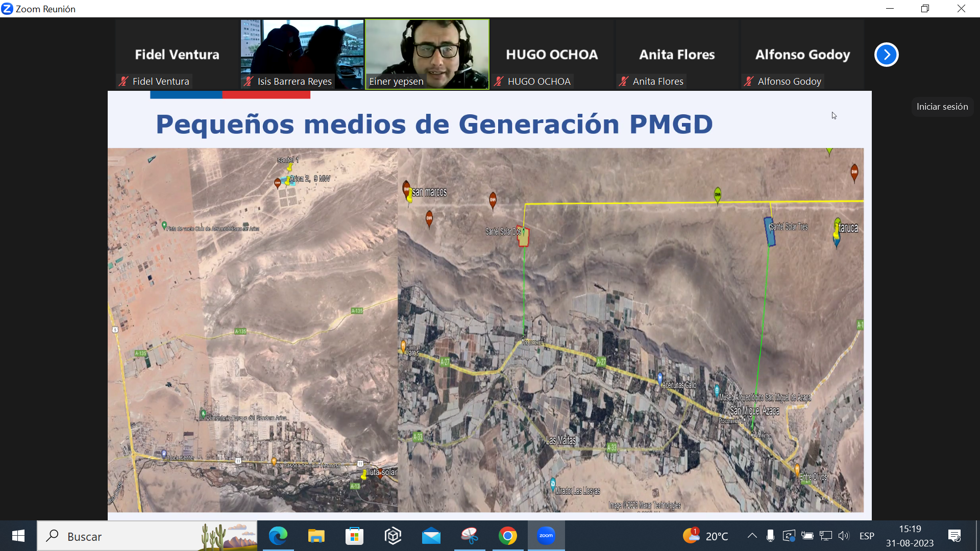Viewport: 980px width, 551px height.
Task: Click the Zoom icon in the taskbar
Action: pyautogui.click(x=546, y=536)
